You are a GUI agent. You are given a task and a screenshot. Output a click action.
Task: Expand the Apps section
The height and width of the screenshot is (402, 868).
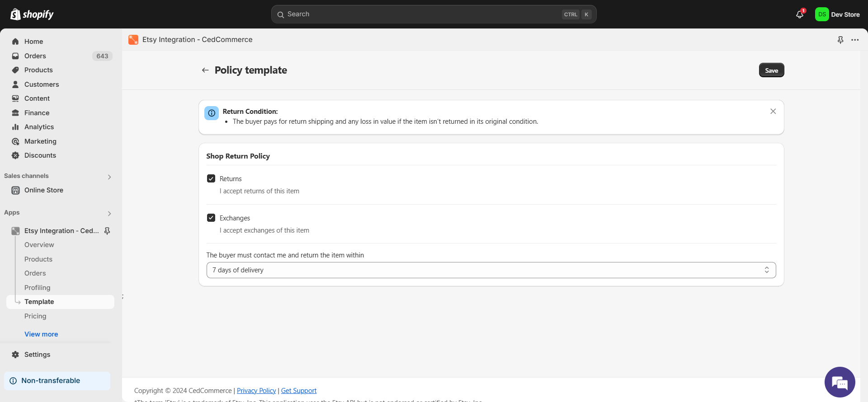point(109,214)
